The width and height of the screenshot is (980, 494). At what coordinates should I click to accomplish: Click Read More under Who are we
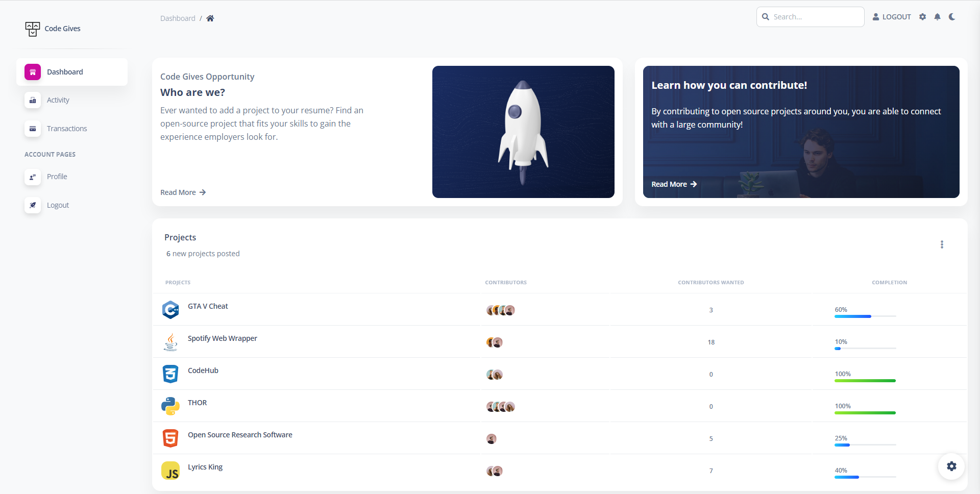pos(183,192)
